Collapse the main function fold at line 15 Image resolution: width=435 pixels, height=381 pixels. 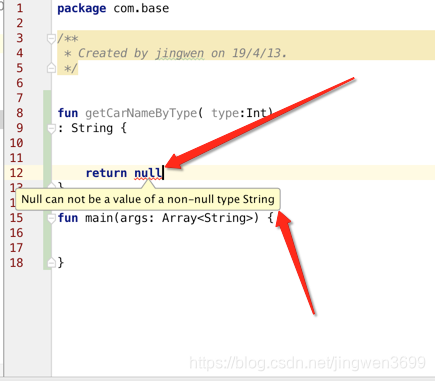point(51,218)
